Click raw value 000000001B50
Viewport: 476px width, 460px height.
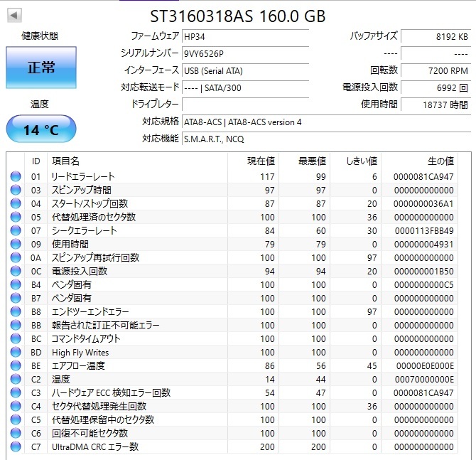(x=424, y=272)
